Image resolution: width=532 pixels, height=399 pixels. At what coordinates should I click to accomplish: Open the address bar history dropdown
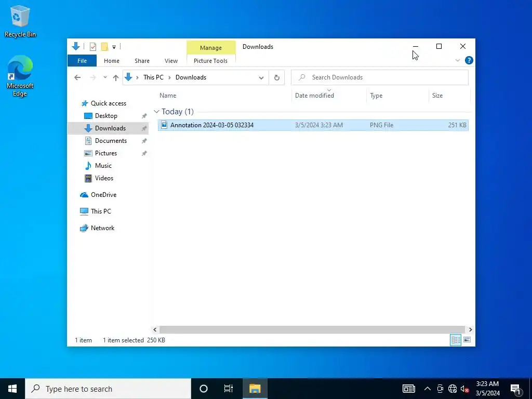pyautogui.click(x=261, y=78)
